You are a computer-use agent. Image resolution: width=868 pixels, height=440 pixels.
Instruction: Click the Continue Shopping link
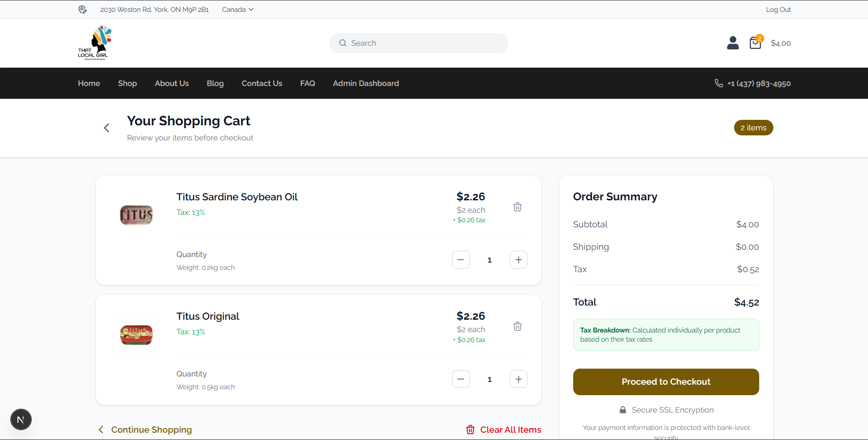(x=145, y=429)
